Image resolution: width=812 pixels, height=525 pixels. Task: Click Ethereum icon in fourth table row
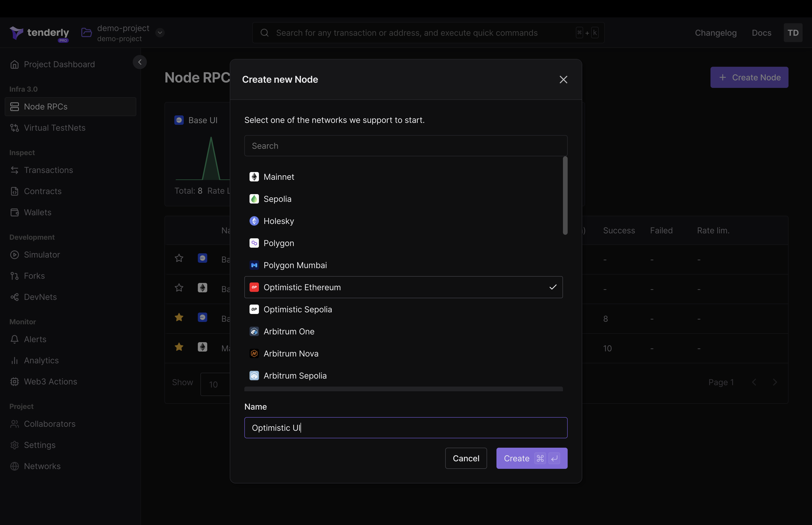[x=202, y=347]
